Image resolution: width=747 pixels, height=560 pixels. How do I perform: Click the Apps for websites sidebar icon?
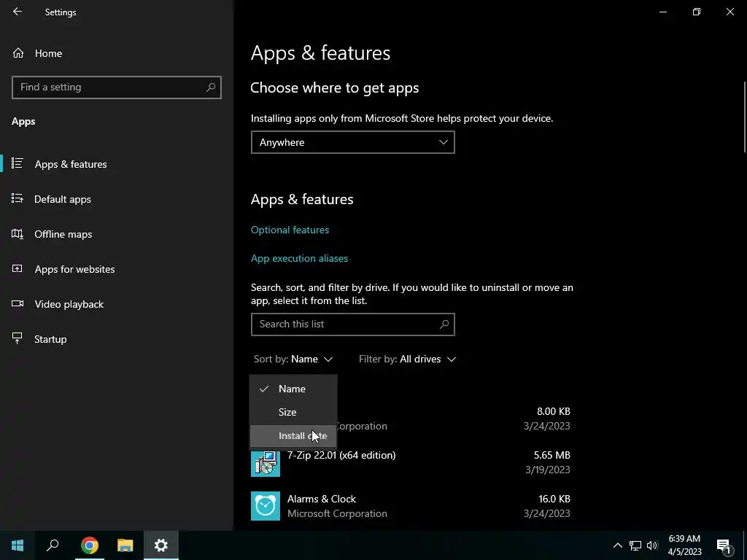pyautogui.click(x=18, y=268)
